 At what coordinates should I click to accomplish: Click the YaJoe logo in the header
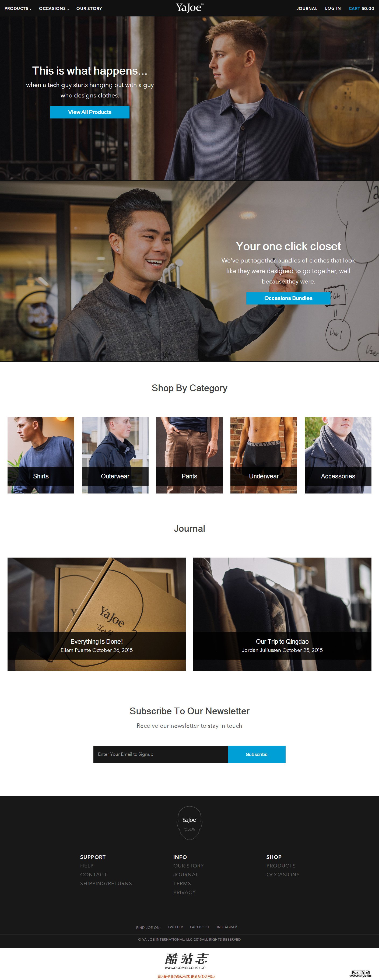point(189,8)
